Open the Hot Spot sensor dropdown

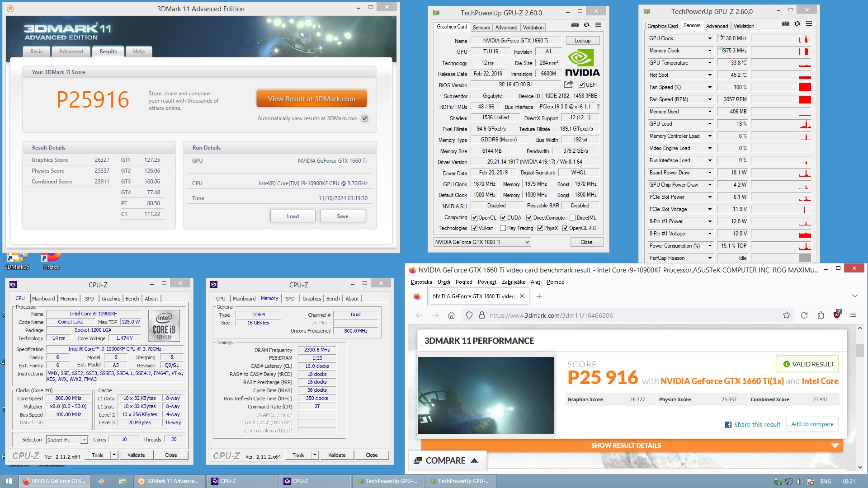(x=710, y=75)
